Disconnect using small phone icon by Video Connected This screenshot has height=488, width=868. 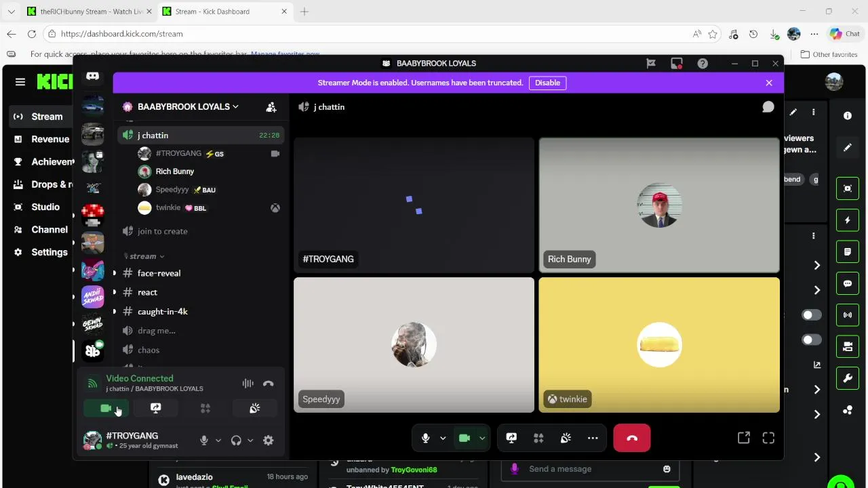point(269,384)
